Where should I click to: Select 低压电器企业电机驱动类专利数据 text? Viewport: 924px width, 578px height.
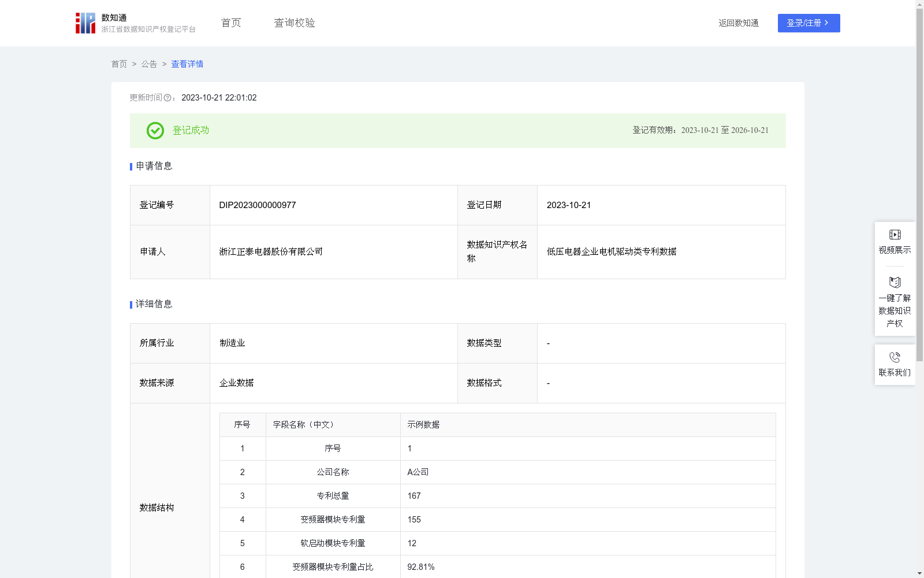612,252
